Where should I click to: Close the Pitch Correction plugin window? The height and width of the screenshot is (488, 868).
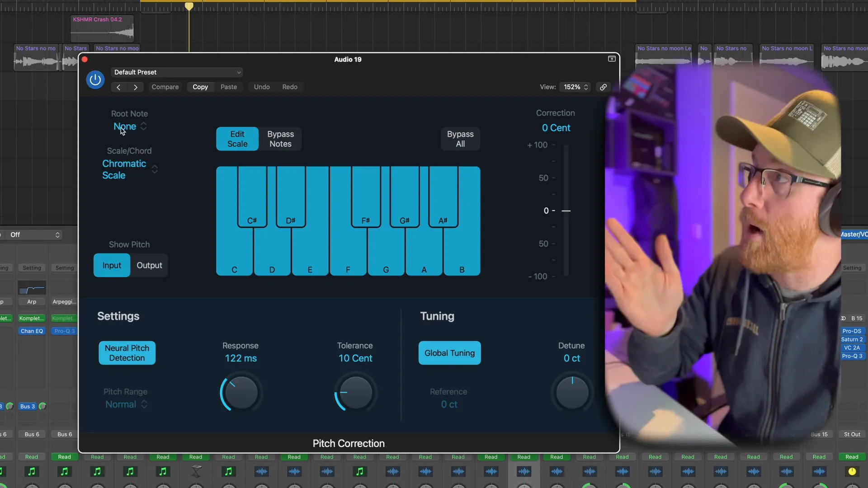85,59
